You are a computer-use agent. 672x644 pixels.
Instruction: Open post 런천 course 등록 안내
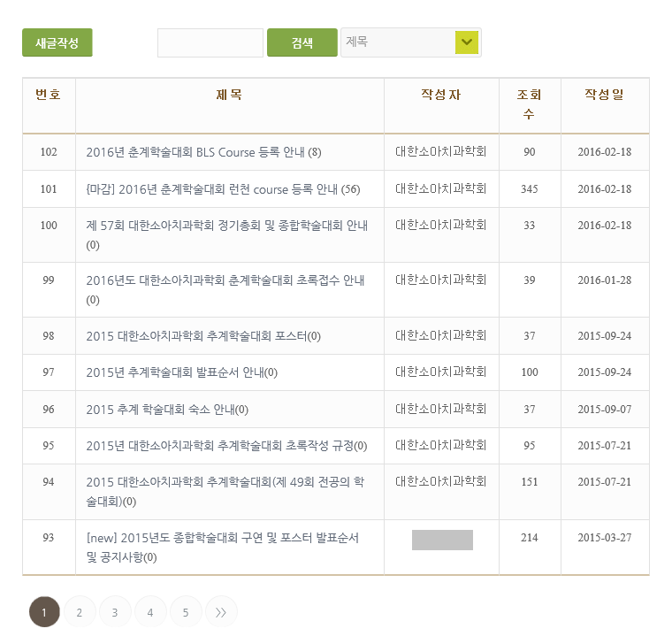click(x=223, y=189)
